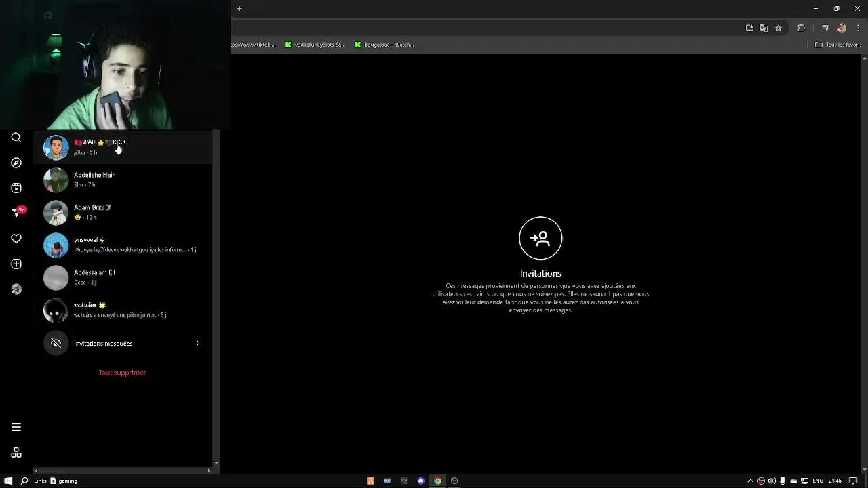Click the gaming taskbar item
This screenshot has width=868, height=488.
(64, 481)
